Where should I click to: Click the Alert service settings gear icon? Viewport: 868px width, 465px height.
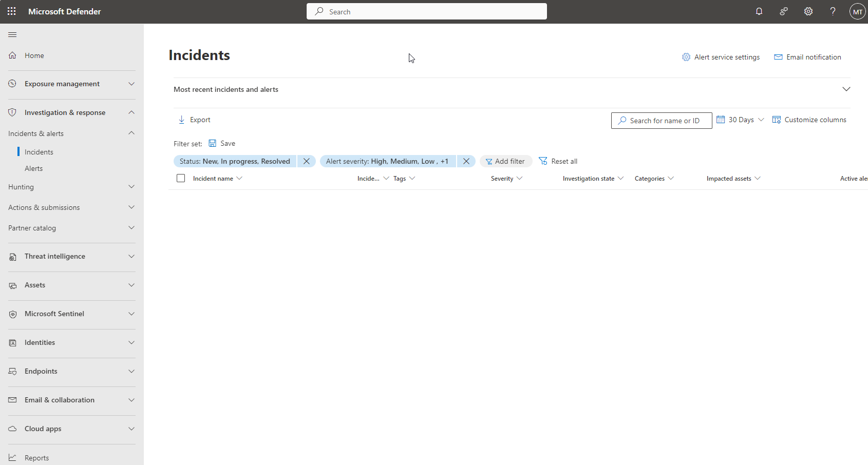(x=686, y=57)
